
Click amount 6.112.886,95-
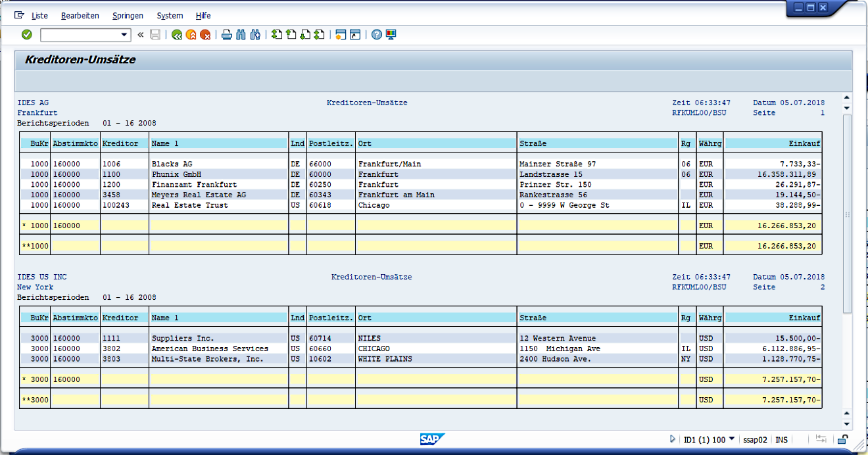(x=790, y=348)
